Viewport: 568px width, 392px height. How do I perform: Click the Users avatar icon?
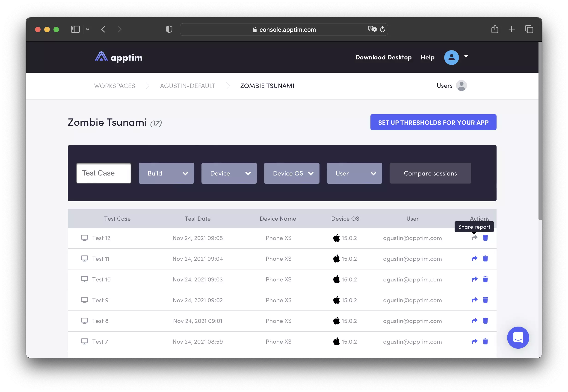[x=461, y=86]
